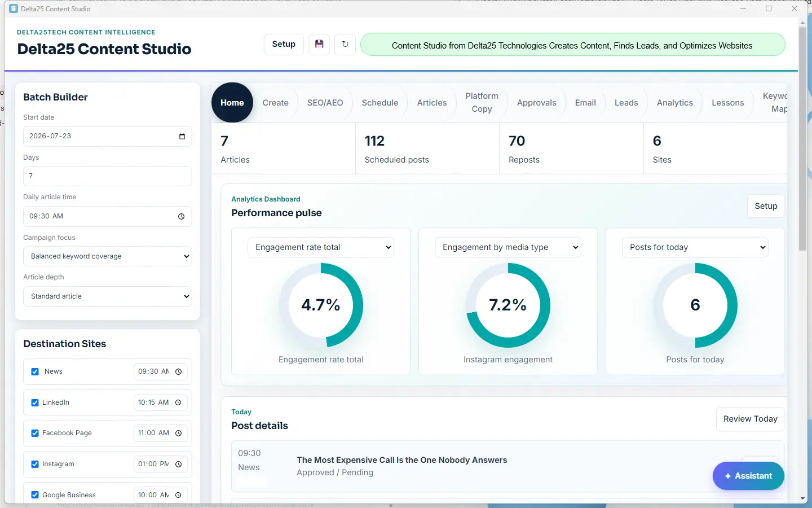Click clock icon in Facebook Page time field
The width and height of the screenshot is (812, 508).
pyautogui.click(x=178, y=433)
